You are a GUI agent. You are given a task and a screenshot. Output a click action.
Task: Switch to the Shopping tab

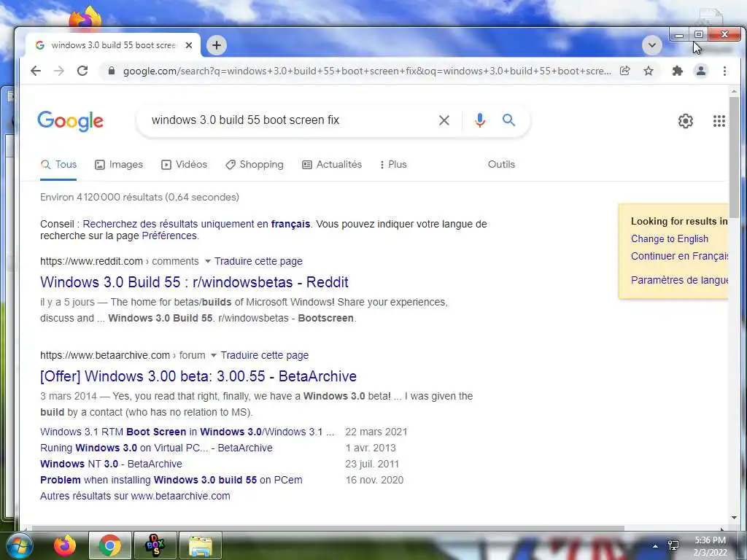point(255,164)
